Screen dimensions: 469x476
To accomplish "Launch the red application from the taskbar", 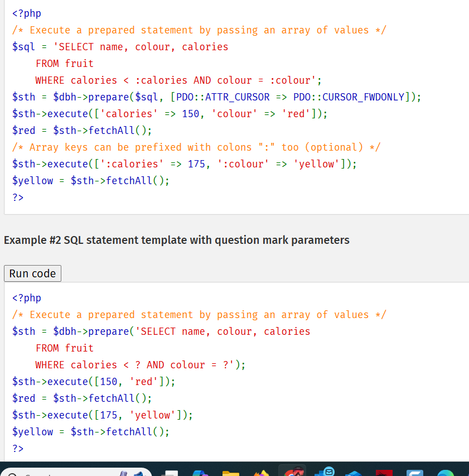I will (x=384, y=472).
